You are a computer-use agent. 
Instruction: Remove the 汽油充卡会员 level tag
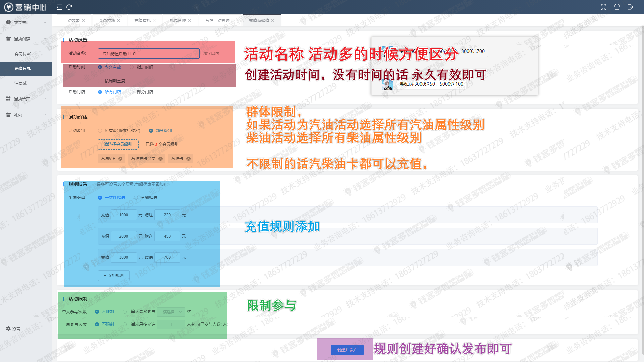tap(161, 159)
